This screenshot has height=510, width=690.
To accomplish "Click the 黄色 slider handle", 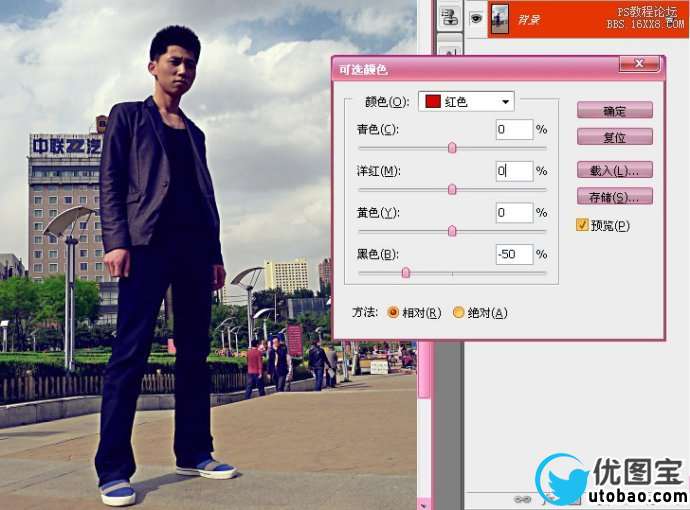I will tap(452, 231).
